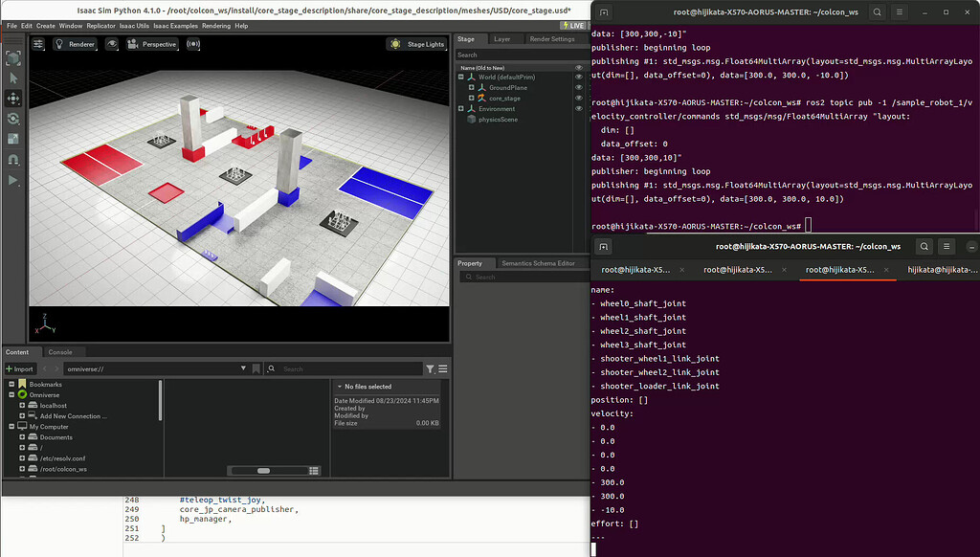The width and height of the screenshot is (980, 557).
Task: Hide the Environment prim using its eye icon
Action: point(579,108)
